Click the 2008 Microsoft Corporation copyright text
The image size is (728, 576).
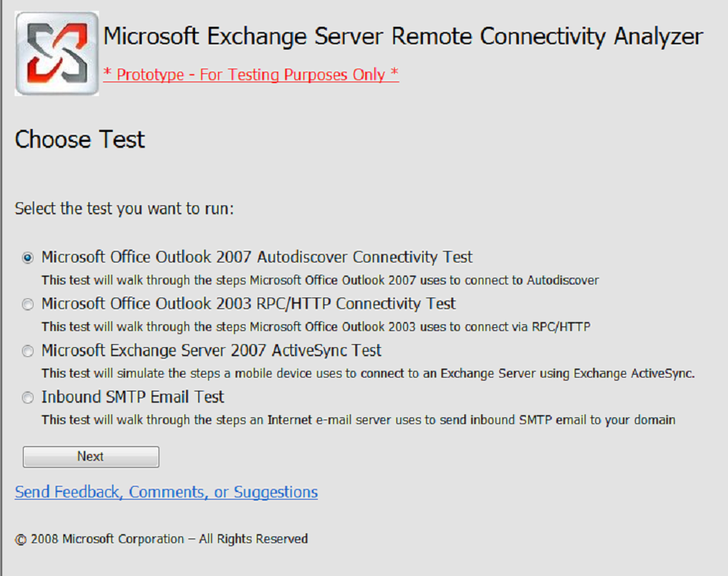[162, 538]
